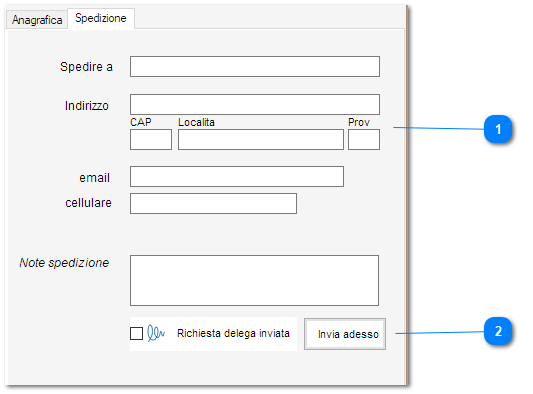Click the Localita text field
533x394 pixels.
point(261,139)
